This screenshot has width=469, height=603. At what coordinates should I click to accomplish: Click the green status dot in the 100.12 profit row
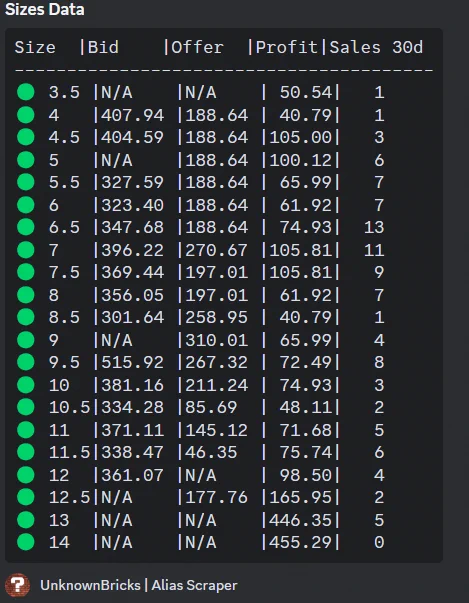26,160
